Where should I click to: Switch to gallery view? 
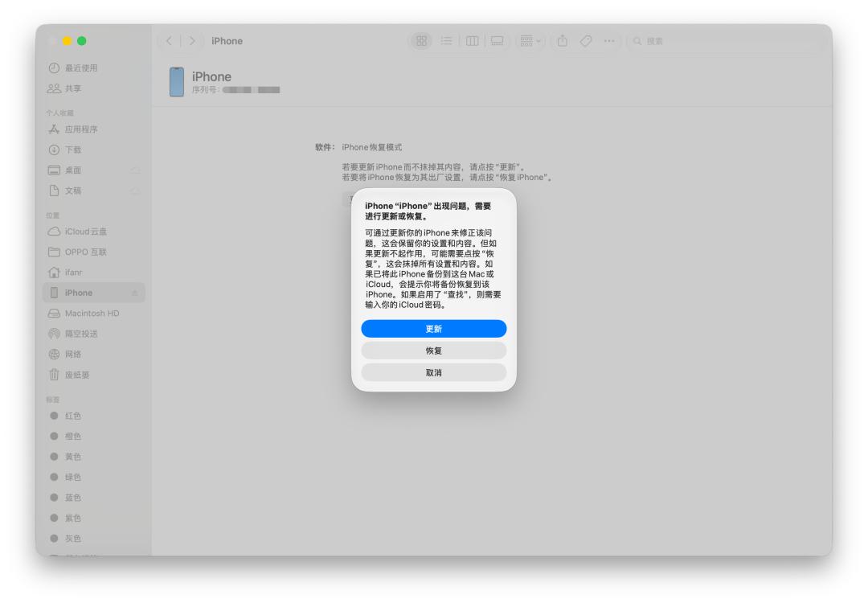[497, 41]
